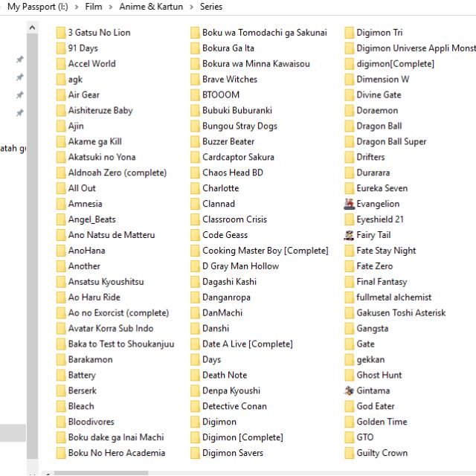Select the Golden Time folder name
The width and height of the screenshot is (476, 476).
point(382,422)
